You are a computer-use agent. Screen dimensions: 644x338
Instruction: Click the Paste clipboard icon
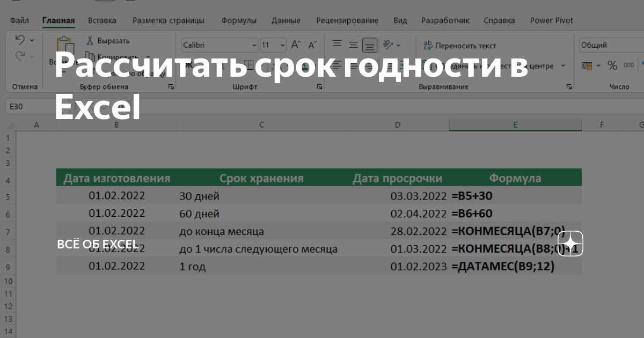coord(65,46)
